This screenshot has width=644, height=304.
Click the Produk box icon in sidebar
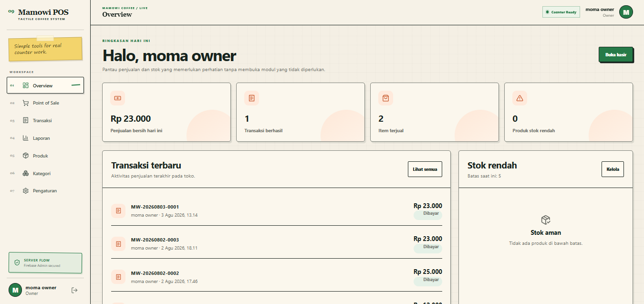(26, 156)
